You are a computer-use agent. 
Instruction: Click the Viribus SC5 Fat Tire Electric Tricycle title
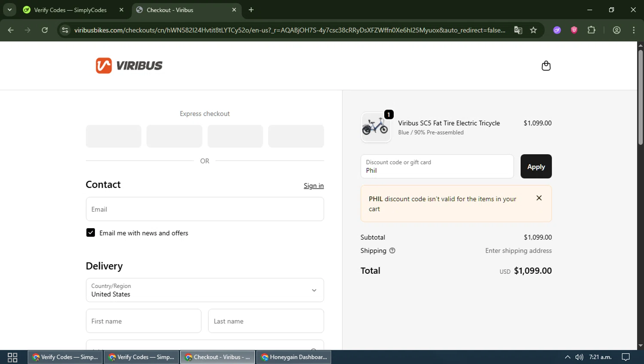449,123
